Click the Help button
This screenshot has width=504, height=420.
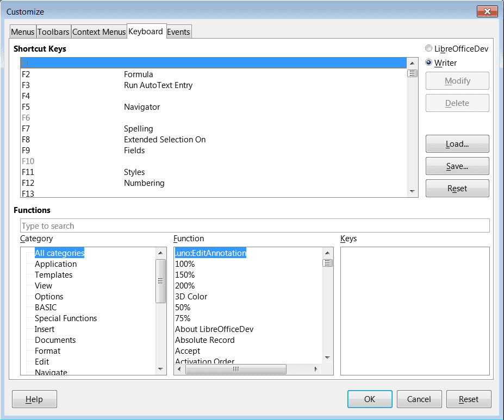click(x=34, y=399)
